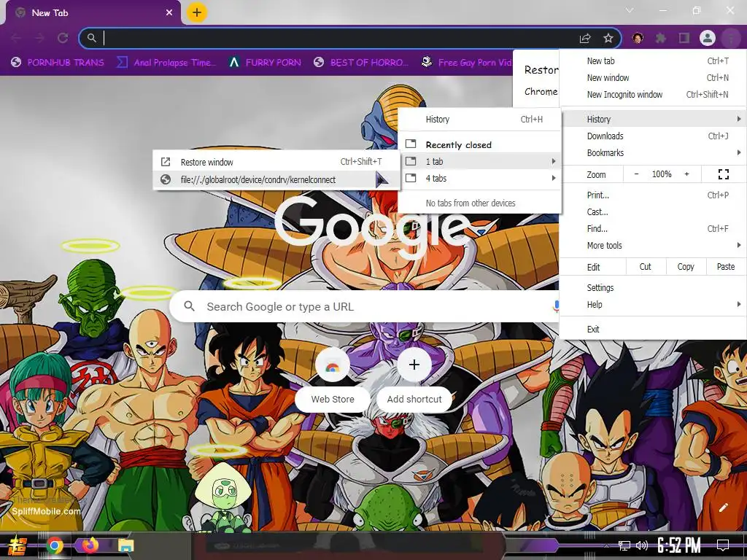Expand the '1 tab' recently closed entry
747x560 pixels.
point(479,161)
